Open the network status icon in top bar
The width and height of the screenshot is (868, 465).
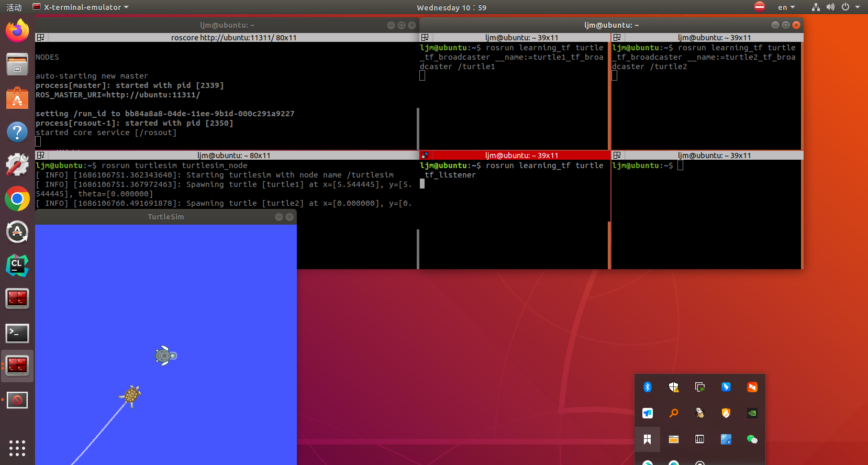tap(816, 7)
